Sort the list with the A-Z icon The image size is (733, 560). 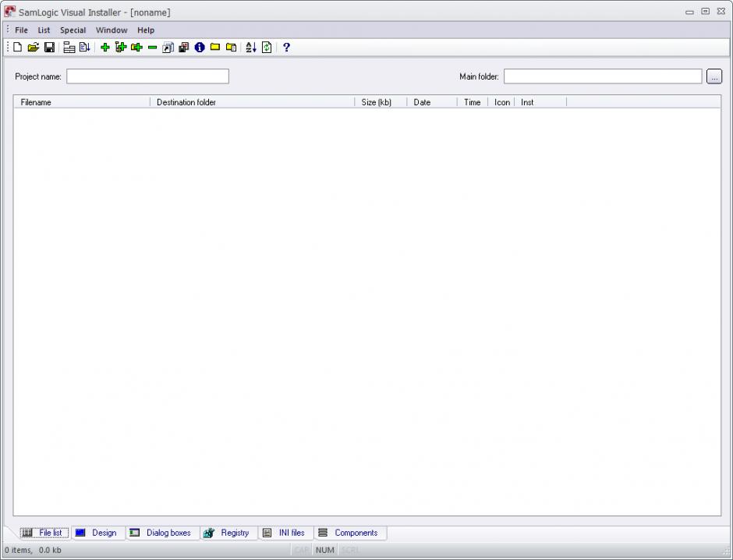(x=251, y=48)
